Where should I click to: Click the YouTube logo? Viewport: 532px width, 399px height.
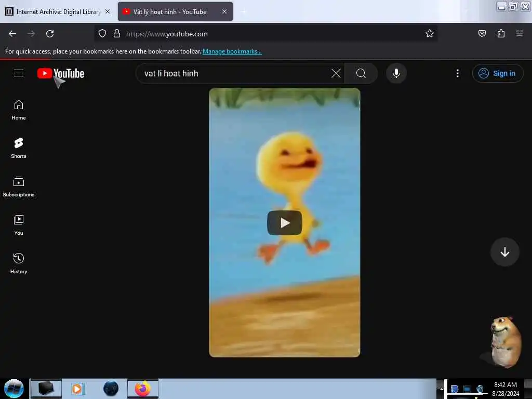(x=61, y=73)
